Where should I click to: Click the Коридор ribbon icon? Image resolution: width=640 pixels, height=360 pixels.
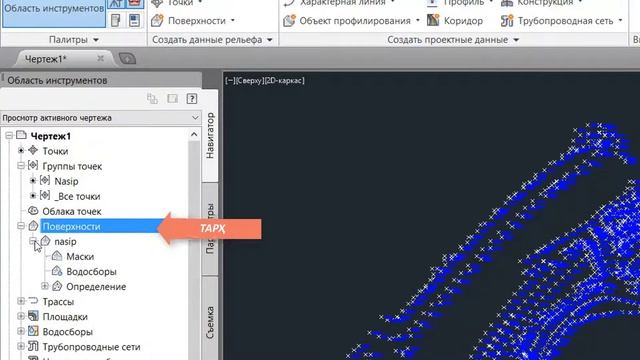433,20
